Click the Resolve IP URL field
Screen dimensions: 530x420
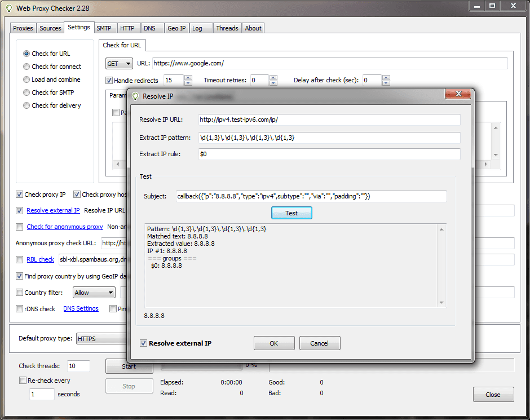[x=329, y=120]
